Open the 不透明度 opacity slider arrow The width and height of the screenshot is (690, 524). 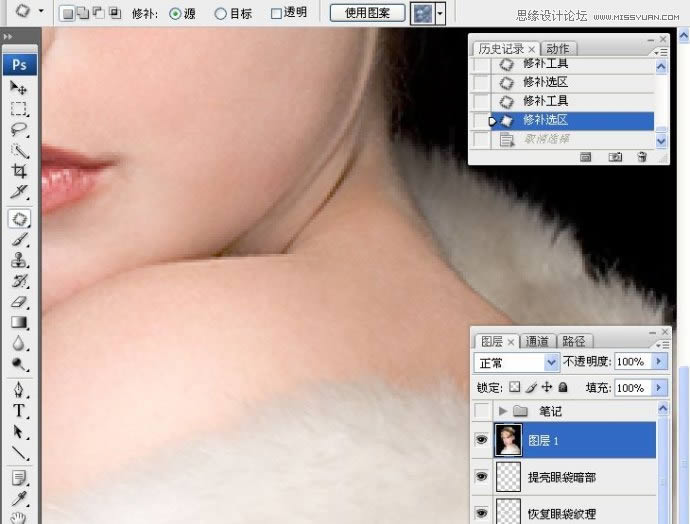658,362
